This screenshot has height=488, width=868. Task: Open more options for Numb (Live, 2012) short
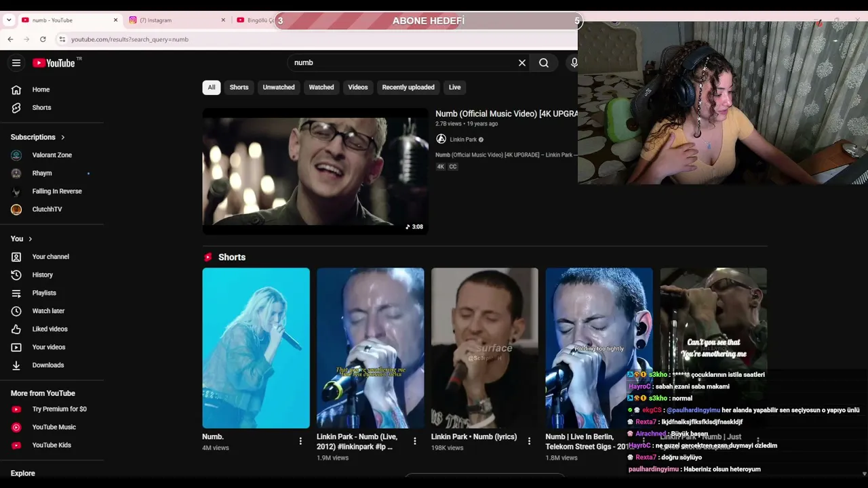tap(415, 441)
